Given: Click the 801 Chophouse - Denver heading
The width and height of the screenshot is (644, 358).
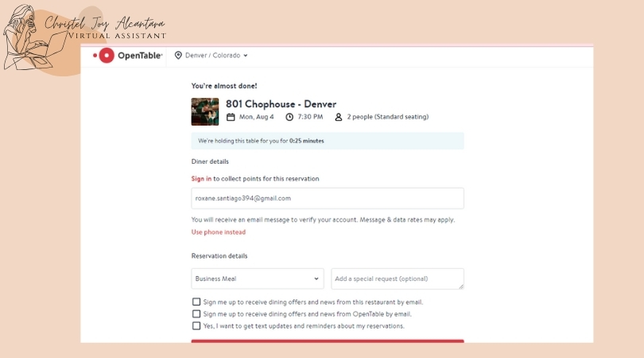Looking at the screenshot, I should tap(281, 104).
